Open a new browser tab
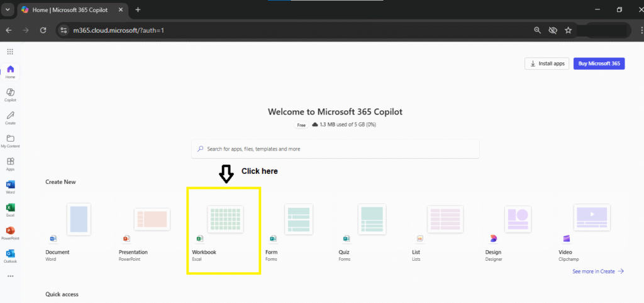Screen dimensions: 644x303 (x=138, y=10)
